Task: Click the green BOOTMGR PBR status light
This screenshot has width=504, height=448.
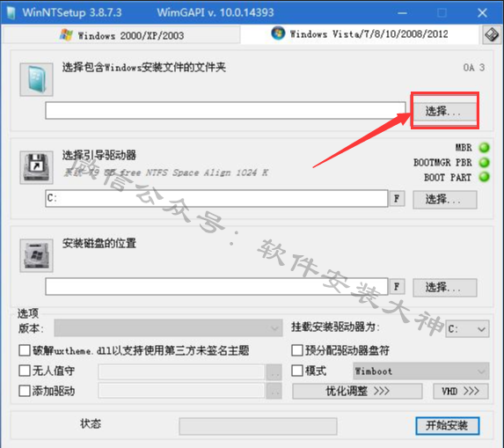Action: pos(484,163)
